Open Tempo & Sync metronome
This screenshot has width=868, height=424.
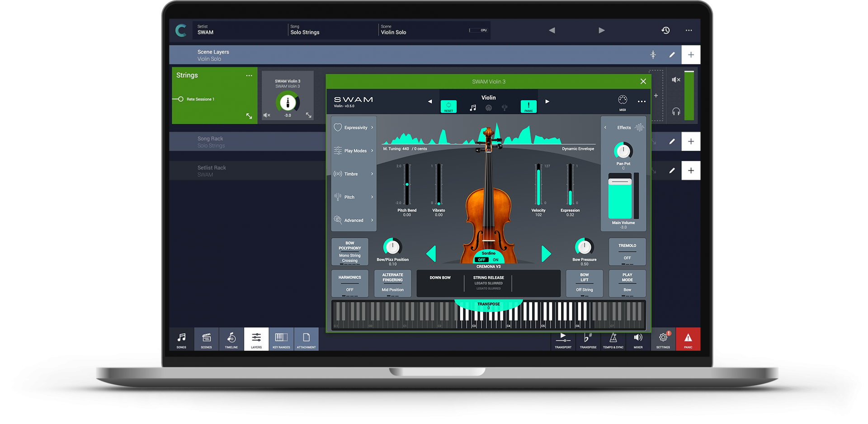(x=613, y=340)
